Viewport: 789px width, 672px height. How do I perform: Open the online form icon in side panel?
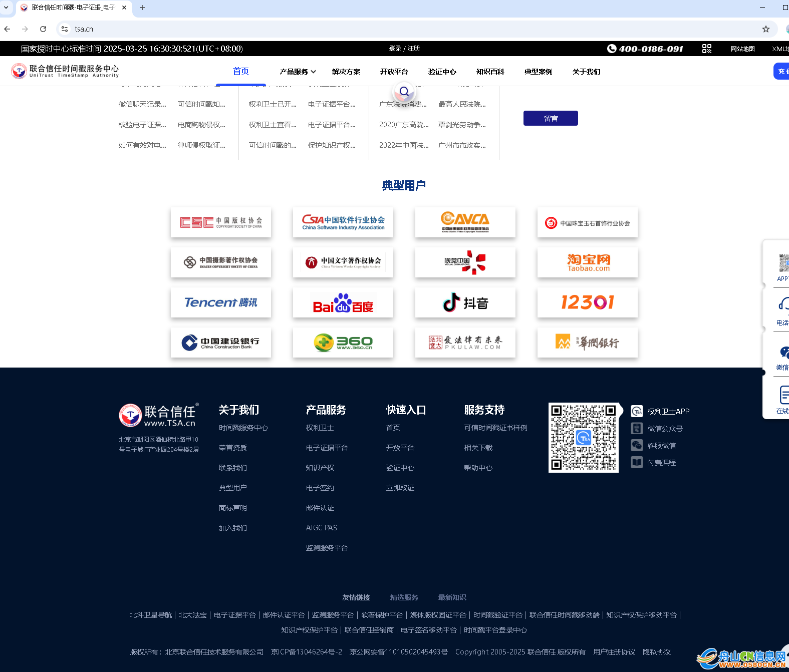click(x=784, y=395)
